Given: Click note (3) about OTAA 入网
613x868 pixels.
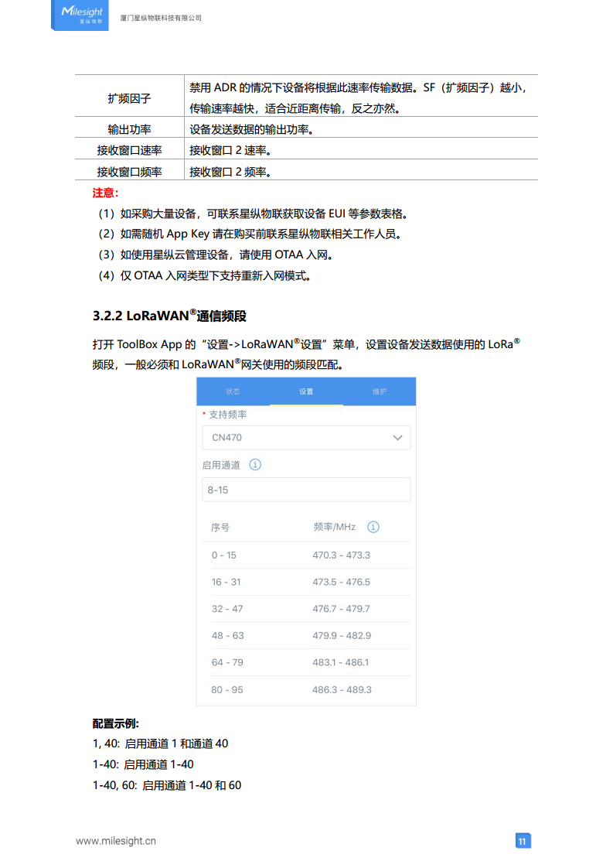Looking at the screenshot, I should (x=216, y=255).
